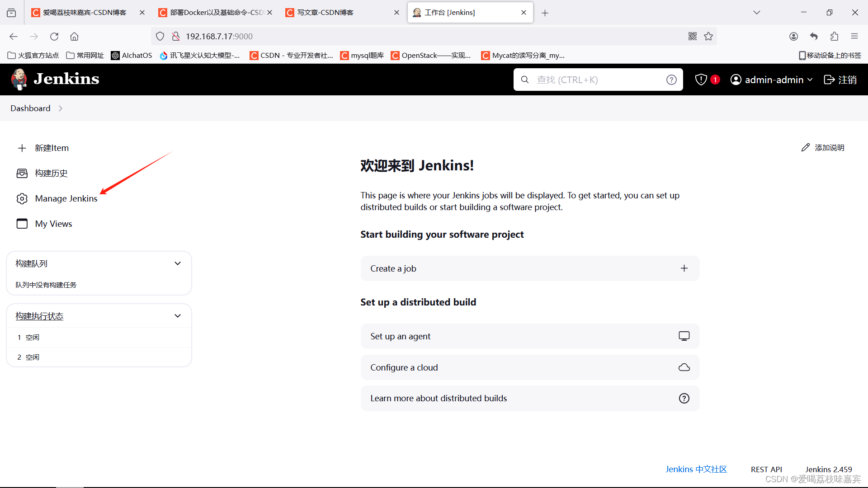Open the mysql题库 bookmark

click(362, 55)
